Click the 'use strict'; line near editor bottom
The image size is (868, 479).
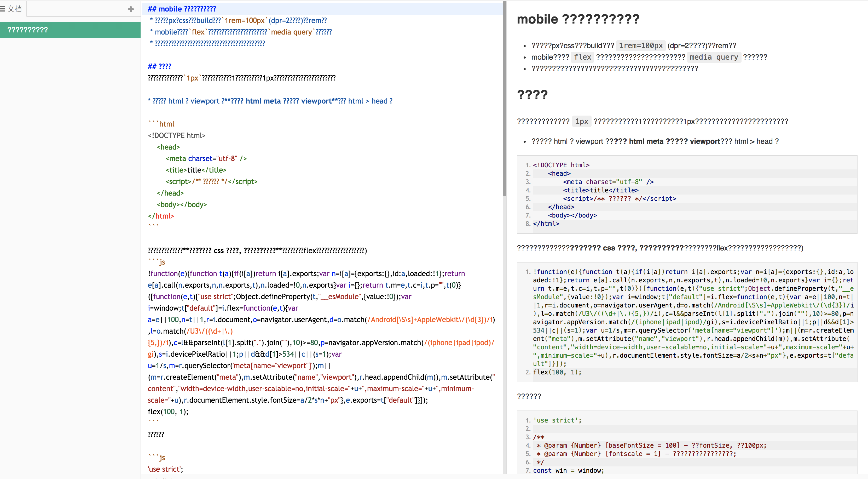click(x=165, y=469)
